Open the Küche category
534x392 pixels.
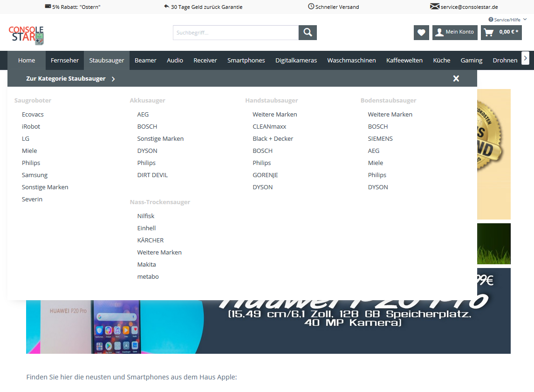pos(442,60)
